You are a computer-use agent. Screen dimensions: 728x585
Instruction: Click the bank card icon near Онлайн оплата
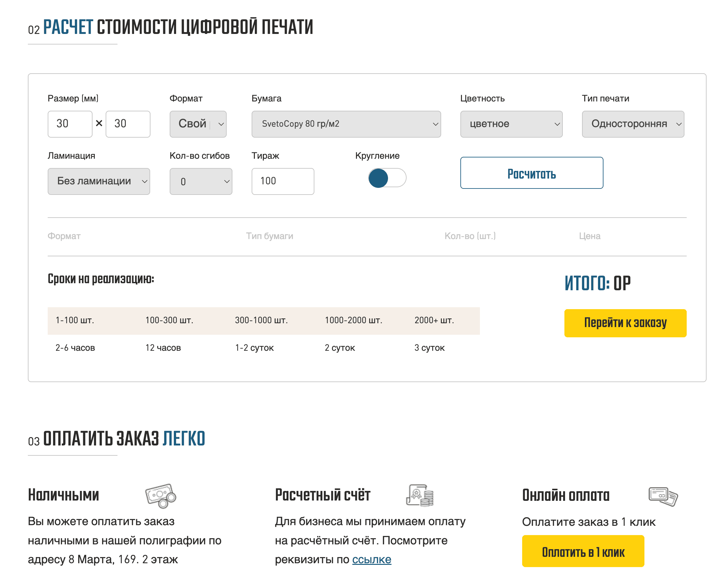(662, 495)
